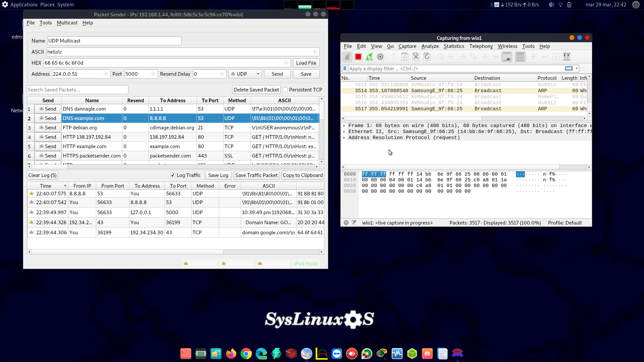Open Wireshark Statistics menu
644x362 pixels.
[x=454, y=46]
